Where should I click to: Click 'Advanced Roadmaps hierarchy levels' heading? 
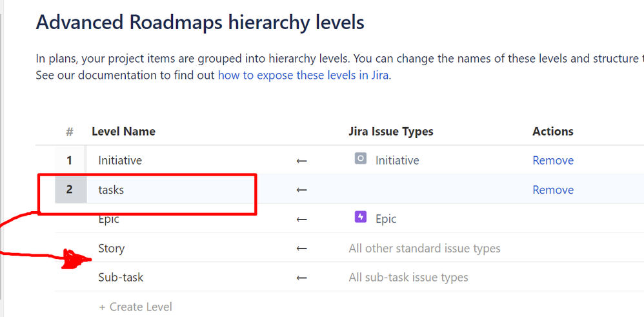(200, 23)
